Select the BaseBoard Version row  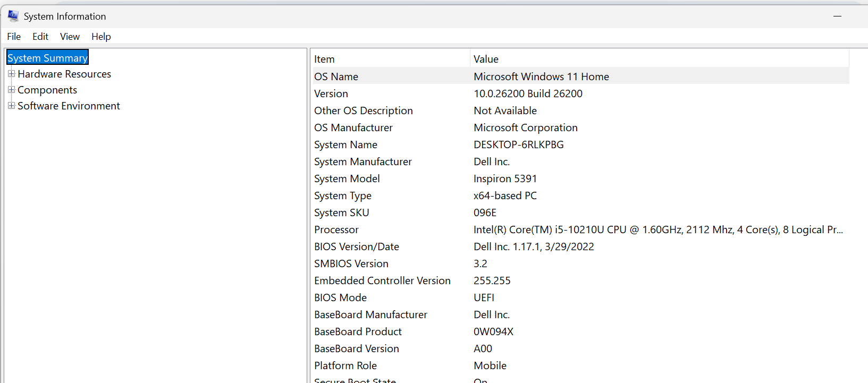pyautogui.click(x=580, y=348)
